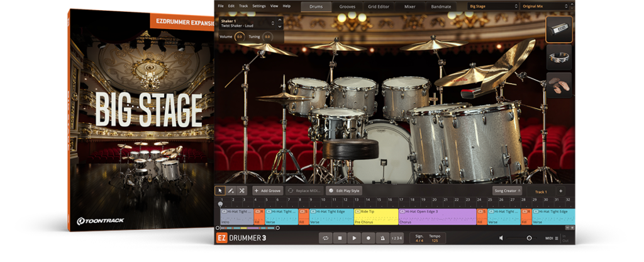Image resolution: width=644 pixels, height=262 pixels.
Task: Click the Edit Play Style button
Action: pyautogui.click(x=344, y=190)
